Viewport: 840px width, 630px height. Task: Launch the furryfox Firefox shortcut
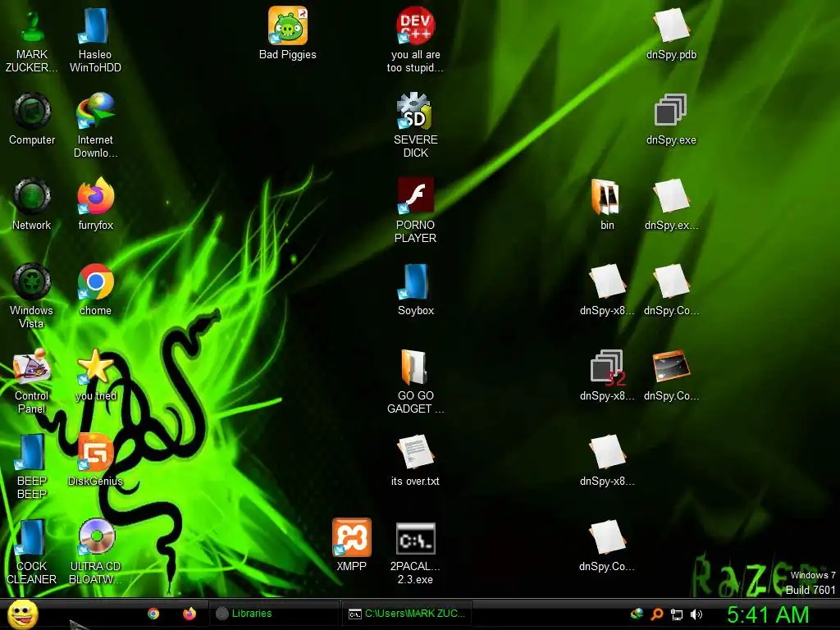coord(95,204)
